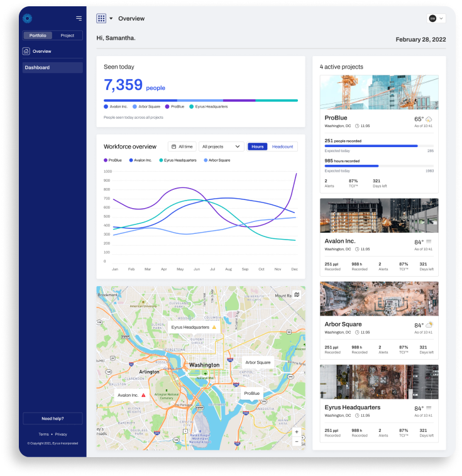
Task: Toggle Eyrus Headquarters series in chart legend
Action: [178, 160]
